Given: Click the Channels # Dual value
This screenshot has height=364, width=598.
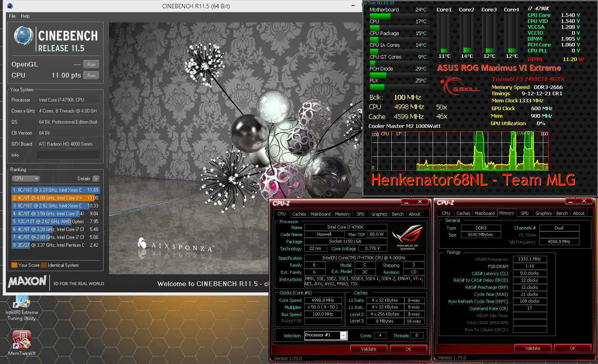Looking at the screenshot, I should pos(559,228).
